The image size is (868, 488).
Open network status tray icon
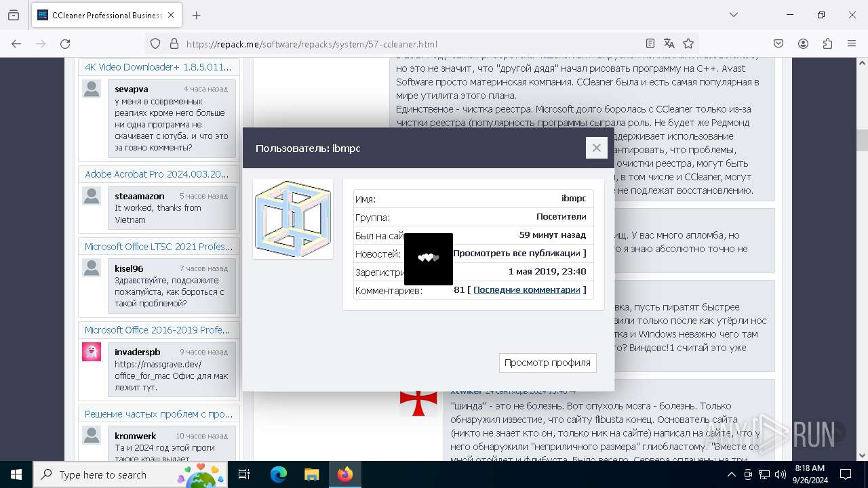coord(764,474)
